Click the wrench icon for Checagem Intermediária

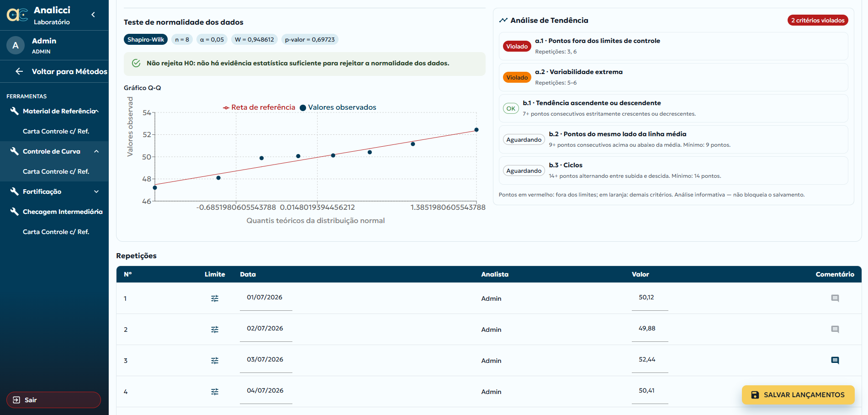15,212
